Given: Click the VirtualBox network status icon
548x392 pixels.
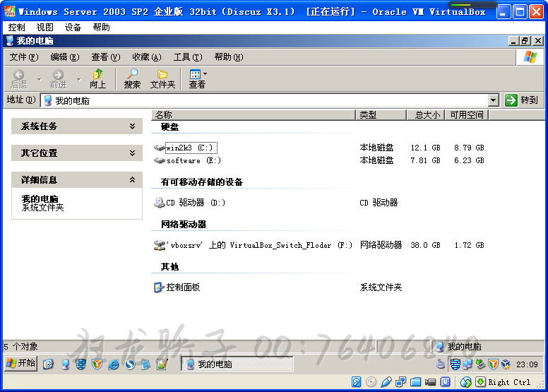Looking at the screenshot, I should [x=400, y=382].
